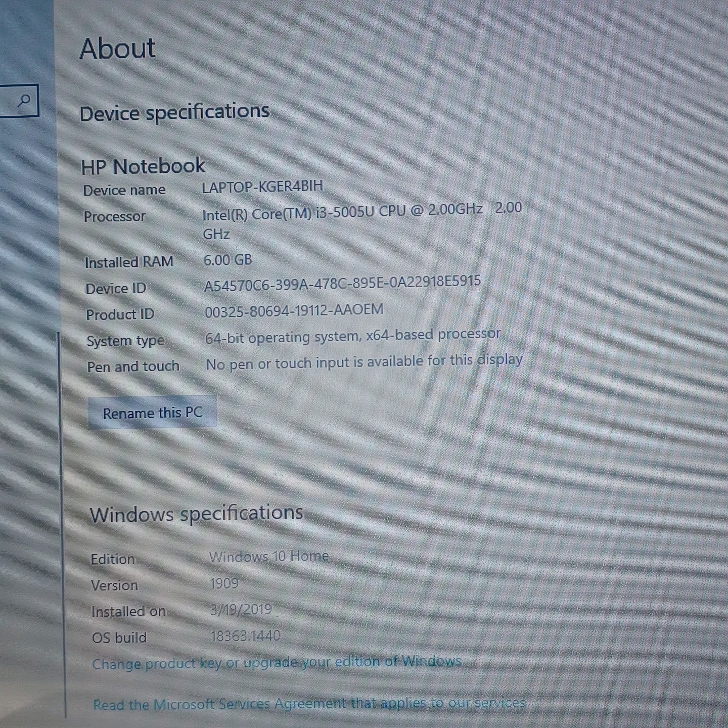Click the Installed on label
The width and height of the screenshot is (728, 728).
pyautogui.click(x=128, y=611)
